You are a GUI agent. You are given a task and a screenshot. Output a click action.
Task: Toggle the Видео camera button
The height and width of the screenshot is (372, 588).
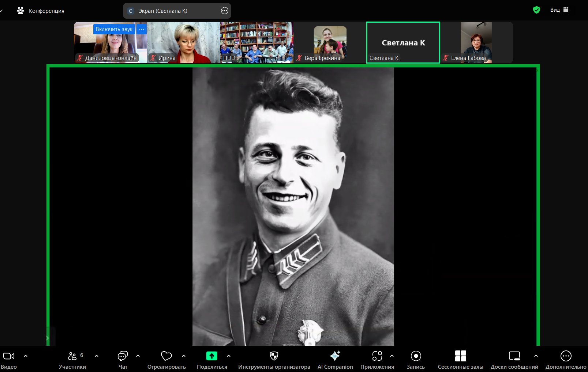9,356
